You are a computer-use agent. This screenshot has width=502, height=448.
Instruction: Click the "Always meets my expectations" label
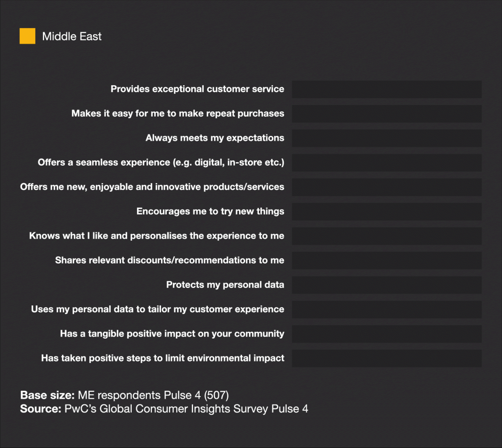pos(215,138)
